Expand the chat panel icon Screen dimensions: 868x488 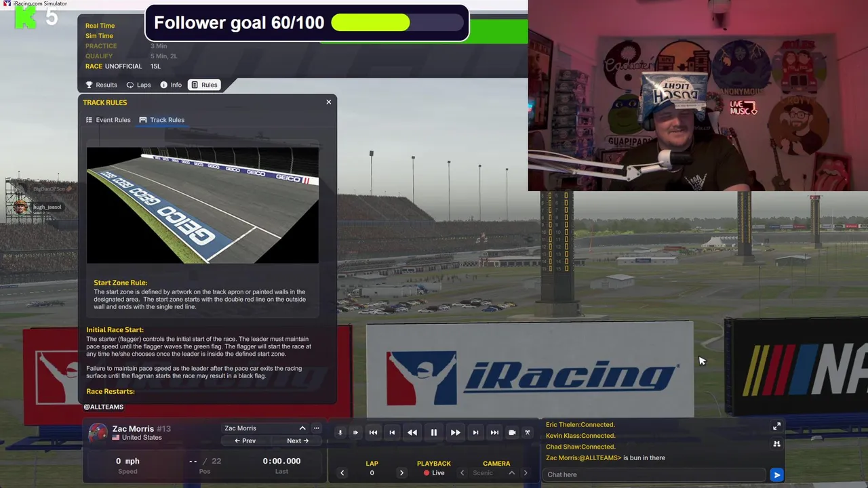pos(776,426)
